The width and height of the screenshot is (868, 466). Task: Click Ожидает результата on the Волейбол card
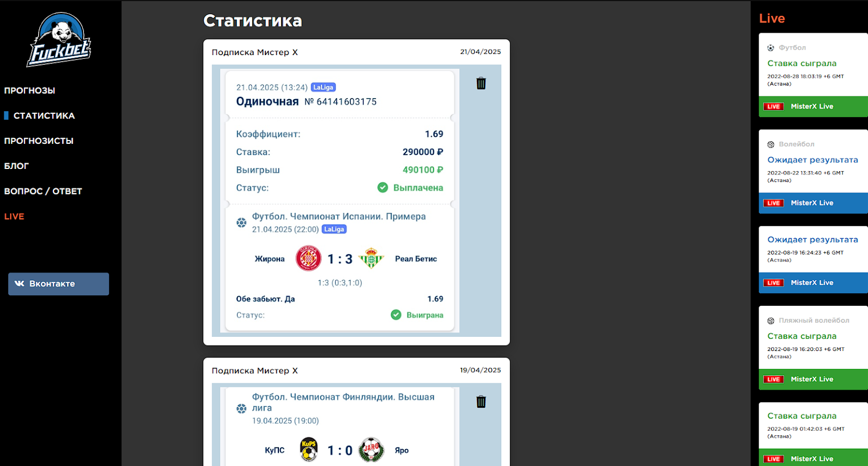pyautogui.click(x=812, y=160)
